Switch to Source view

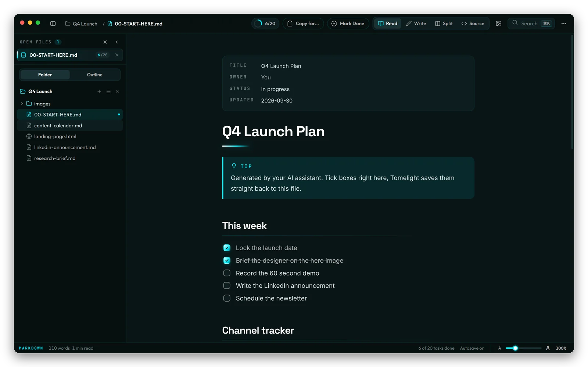[x=473, y=24]
